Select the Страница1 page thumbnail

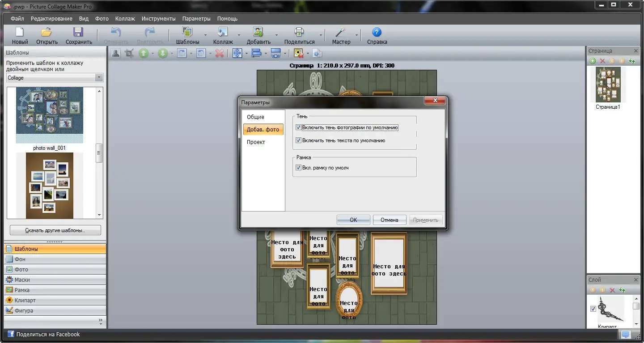click(x=608, y=85)
